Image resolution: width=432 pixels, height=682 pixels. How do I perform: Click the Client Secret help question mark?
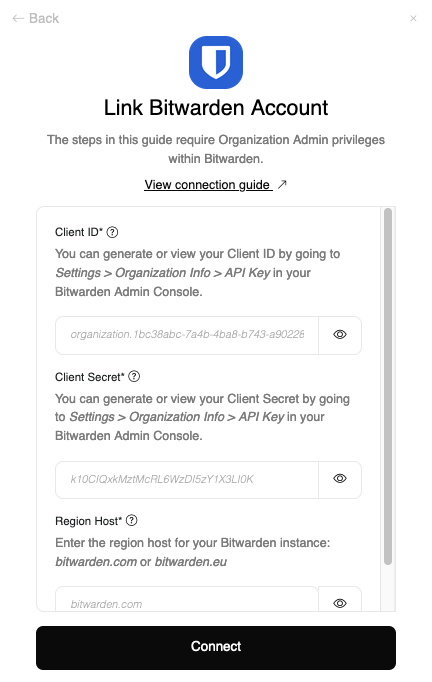(134, 377)
